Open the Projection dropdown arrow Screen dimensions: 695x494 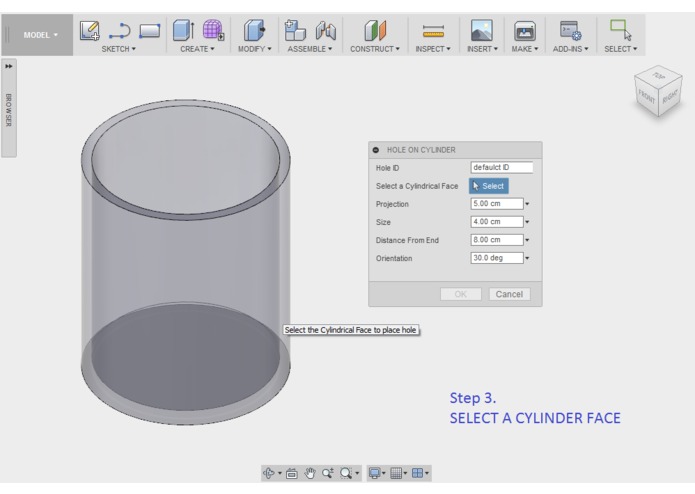527,204
